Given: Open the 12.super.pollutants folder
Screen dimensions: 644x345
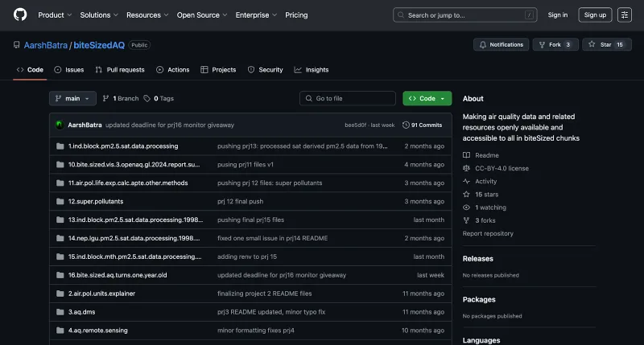Looking at the screenshot, I should click(96, 201).
